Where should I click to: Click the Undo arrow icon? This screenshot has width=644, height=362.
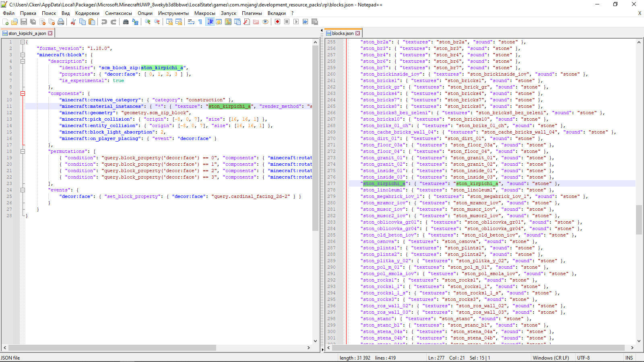pyautogui.click(x=104, y=22)
